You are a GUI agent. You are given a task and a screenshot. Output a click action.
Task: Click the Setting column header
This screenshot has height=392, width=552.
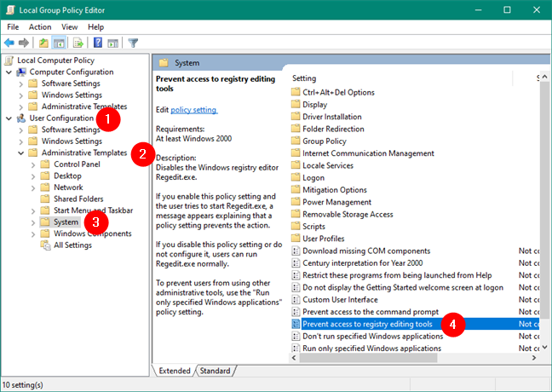click(x=305, y=78)
